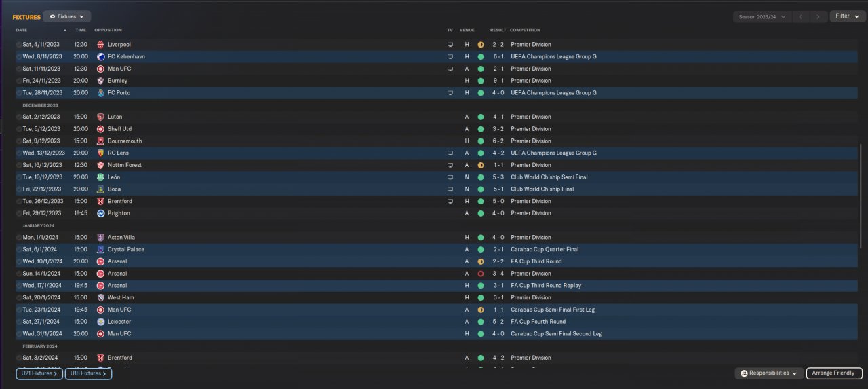Click the fixtures list vertical scrollbar
The image size is (868, 389).
859,204
